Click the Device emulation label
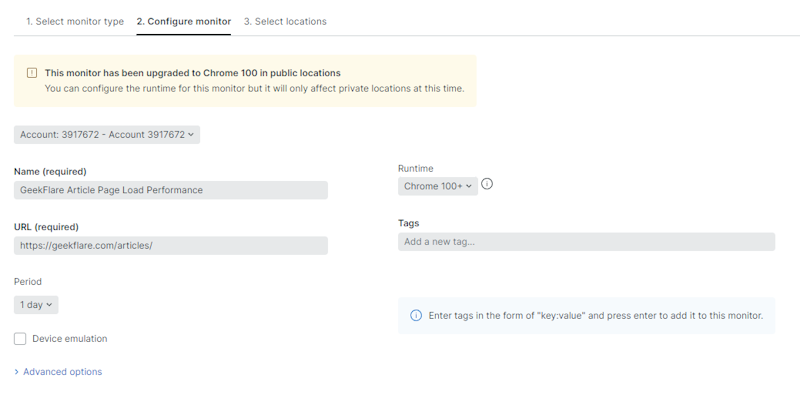This screenshot has height=395, width=800. click(70, 339)
